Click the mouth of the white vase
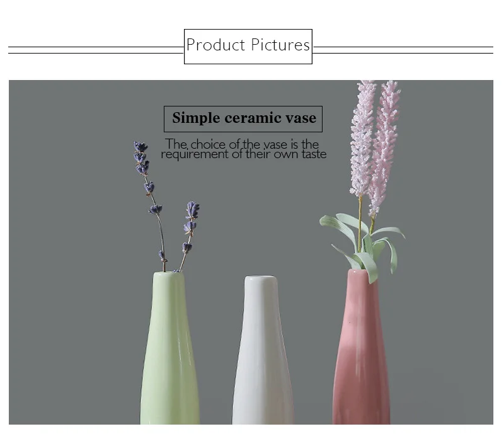Image resolution: width=504 pixels, height=441 pixels. [x=260, y=277]
